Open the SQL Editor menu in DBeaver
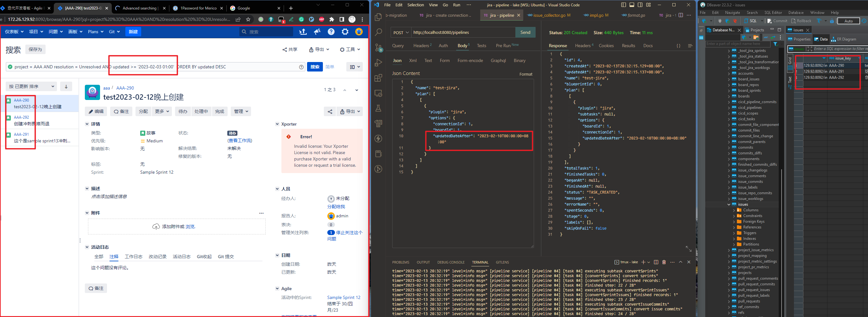 773,12
